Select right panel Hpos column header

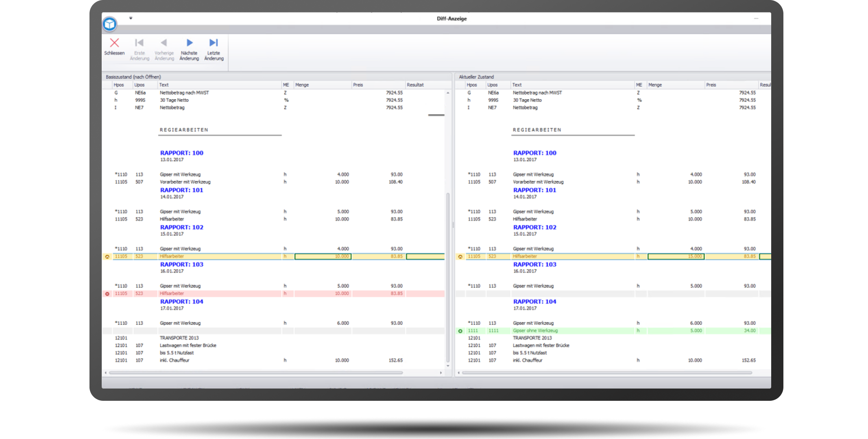pos(475,85)
